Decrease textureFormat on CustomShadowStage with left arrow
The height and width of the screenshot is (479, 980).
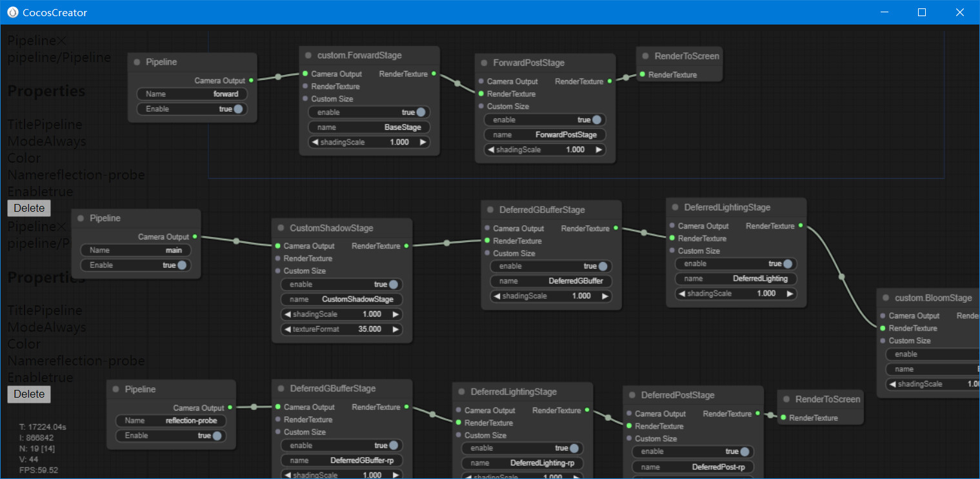tap(286, 329)
